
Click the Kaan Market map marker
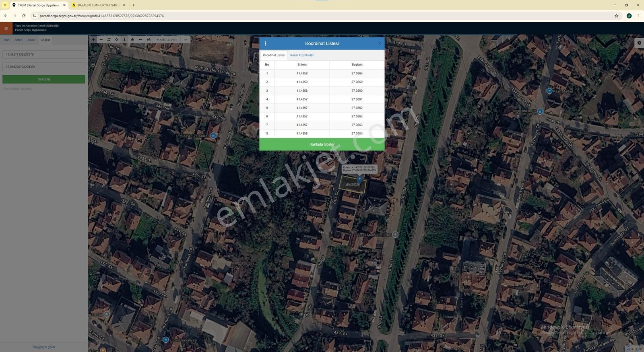click(x=549, y=91)
